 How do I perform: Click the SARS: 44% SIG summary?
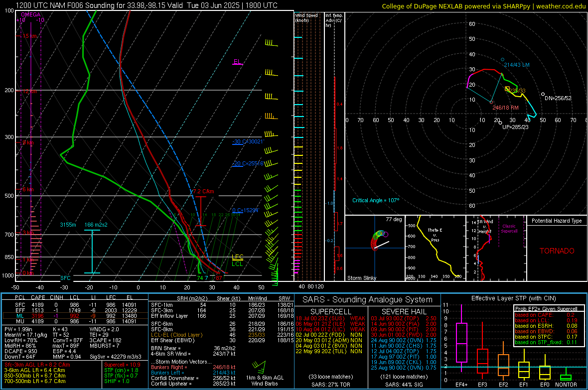click(x=404, y=385)
